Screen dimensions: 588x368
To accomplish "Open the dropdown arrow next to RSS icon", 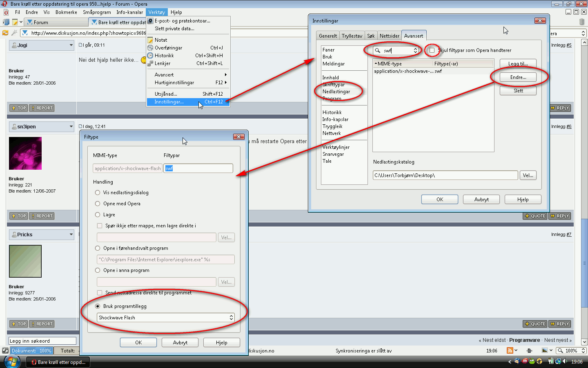I will pos(516,350).
